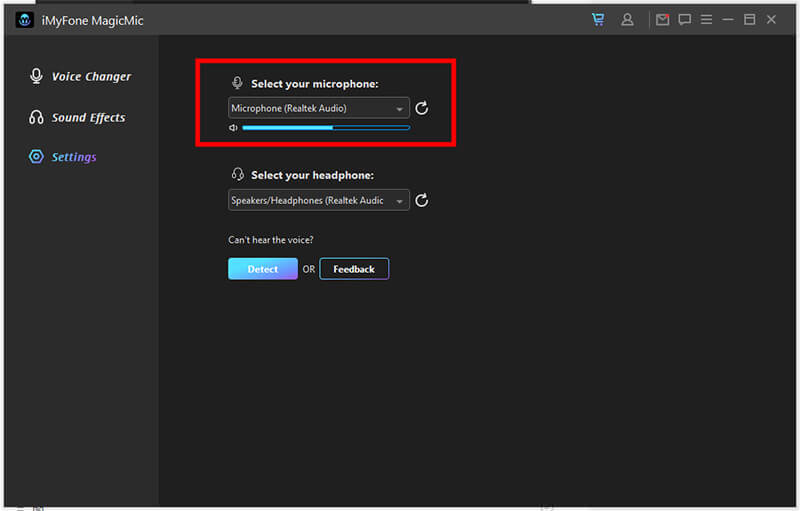
Task: Refresh the headphone device list
Action: 421,200
